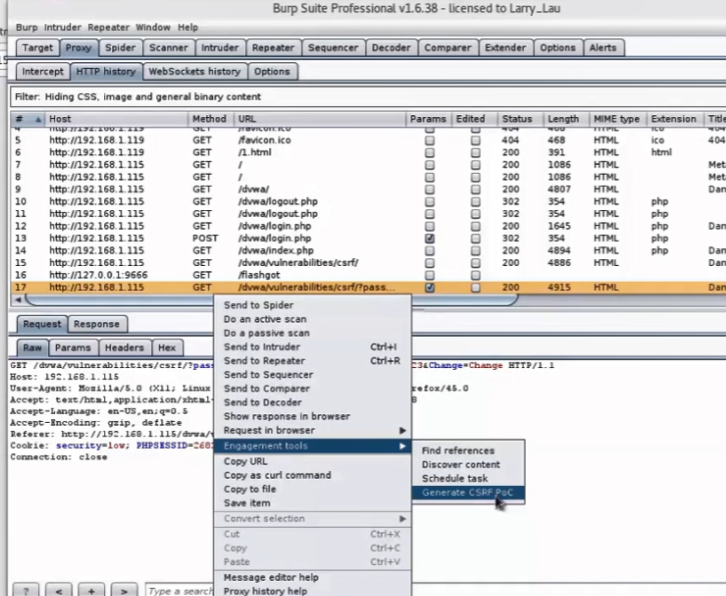Expand the Engagement tools submenu
The image size is (726, 596).
(x=313, y=445)
